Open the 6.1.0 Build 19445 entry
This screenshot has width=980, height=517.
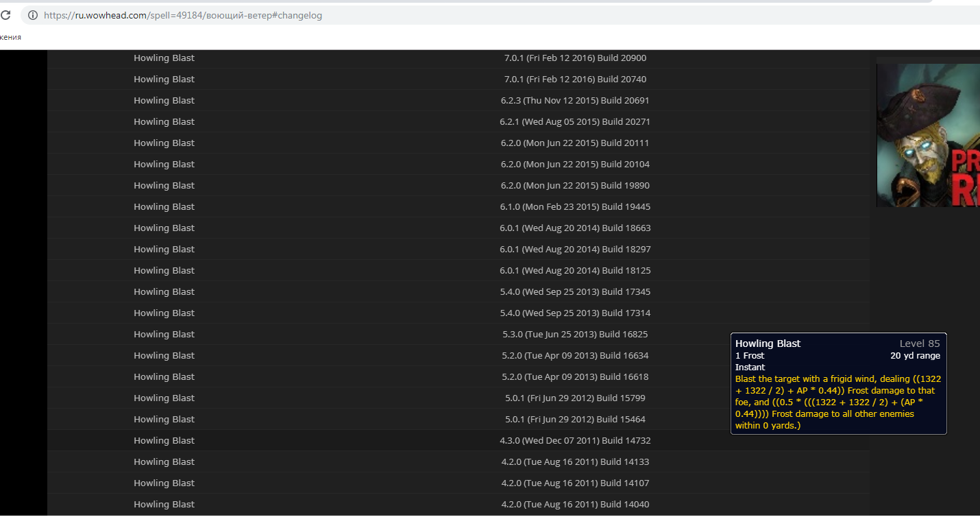[574, 207]
